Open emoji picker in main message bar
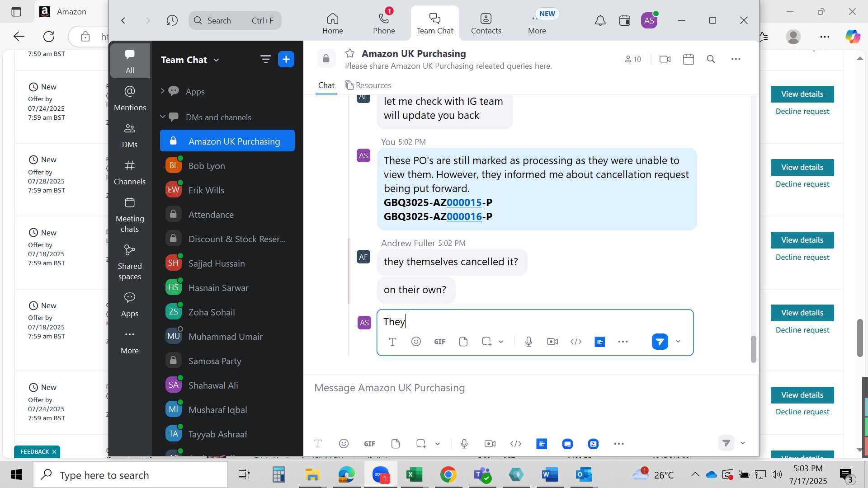This screenshot has width=868, height=488. click(344, 444)
